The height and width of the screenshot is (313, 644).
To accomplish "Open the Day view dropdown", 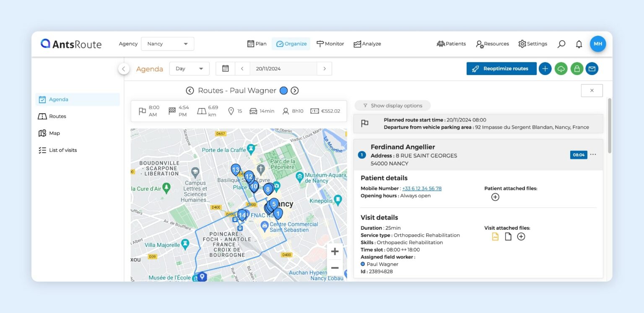I will coord(189,68).
